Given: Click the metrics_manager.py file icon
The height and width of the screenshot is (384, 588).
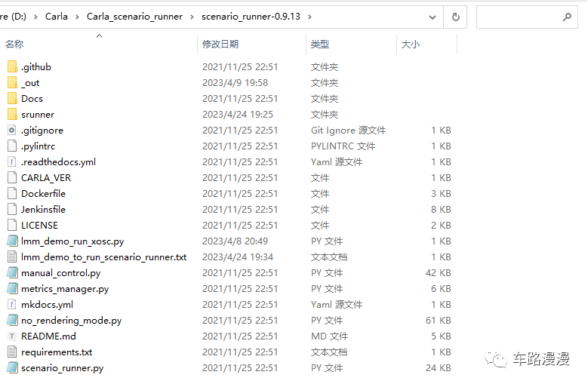Looking at the screenshot, I should pos(12,288).
